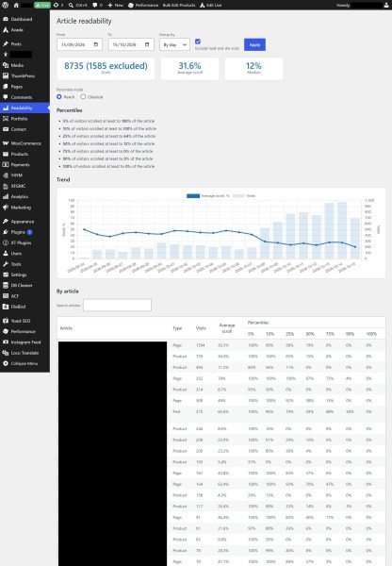Open Bulk Edit Products in admin bar

click(179, 5)
